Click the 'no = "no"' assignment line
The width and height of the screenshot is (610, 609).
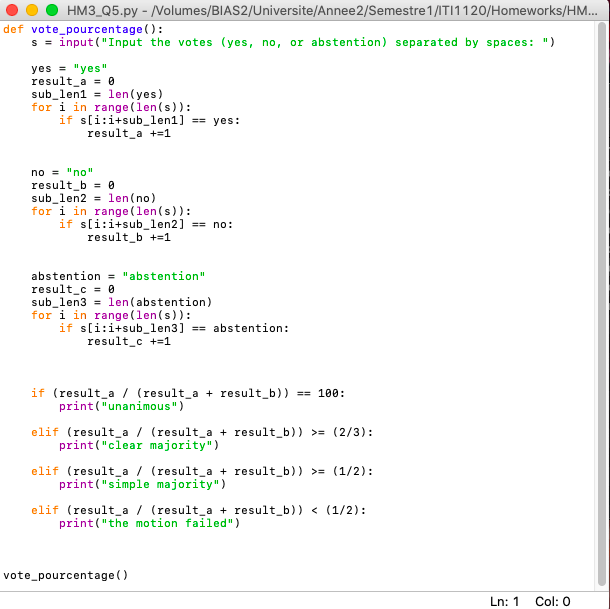62,172
